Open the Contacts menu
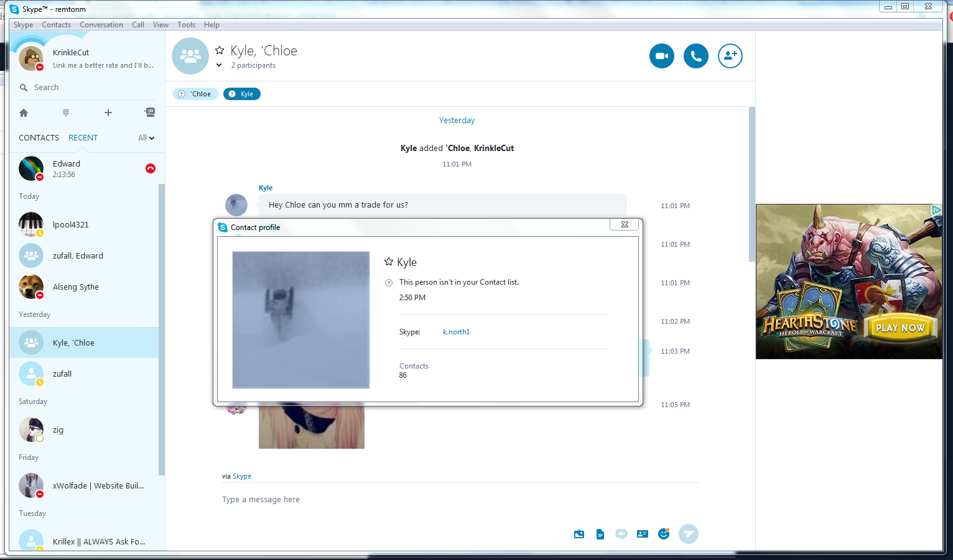The height and width of the screenshot is (560, 953). click(57, 25)
